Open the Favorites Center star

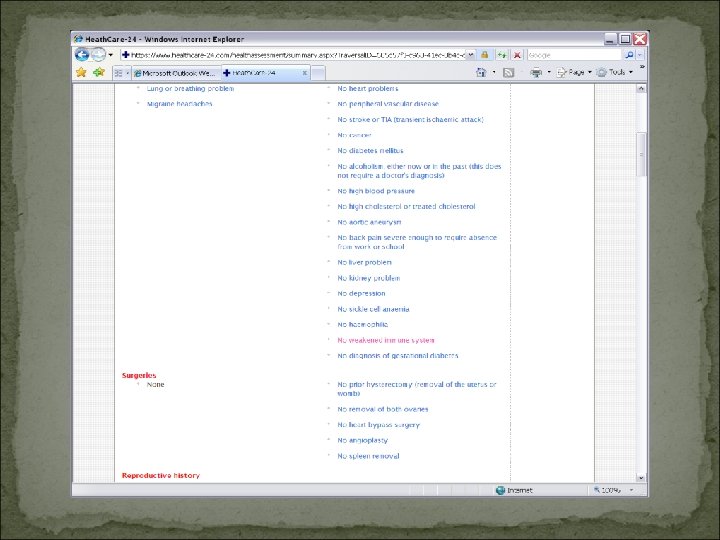(x=81, y=72)
